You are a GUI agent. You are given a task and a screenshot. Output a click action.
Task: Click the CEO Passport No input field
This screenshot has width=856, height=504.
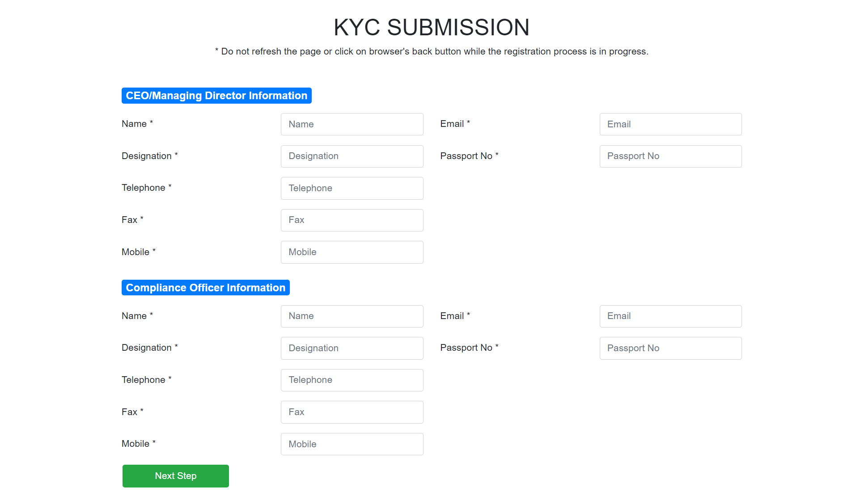(670, 156)
